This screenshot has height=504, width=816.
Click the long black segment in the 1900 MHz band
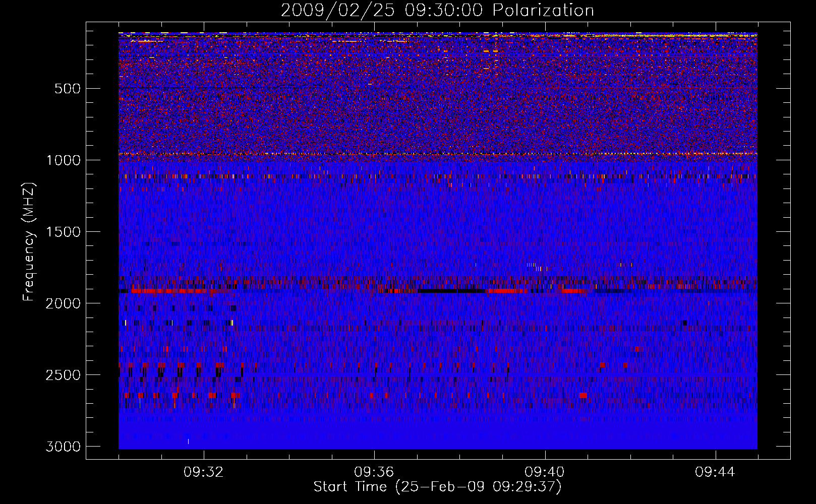tap(451, 291)
